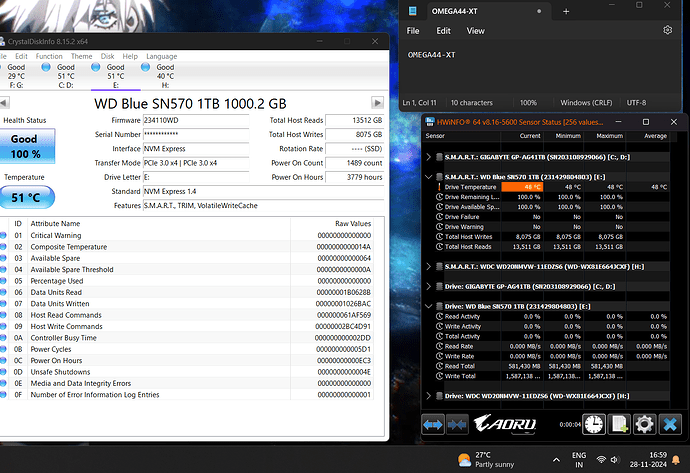Click the HWiNFO log file icon

pos(619,424)
